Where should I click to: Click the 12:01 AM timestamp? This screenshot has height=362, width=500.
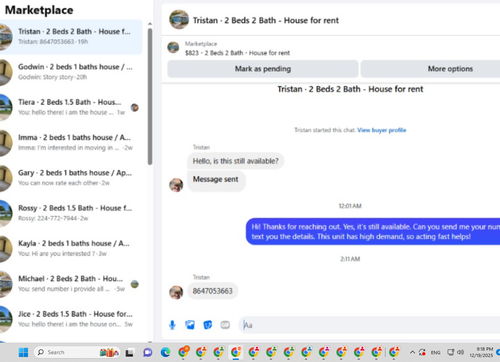pyautogui.click(x=350, y=206)
